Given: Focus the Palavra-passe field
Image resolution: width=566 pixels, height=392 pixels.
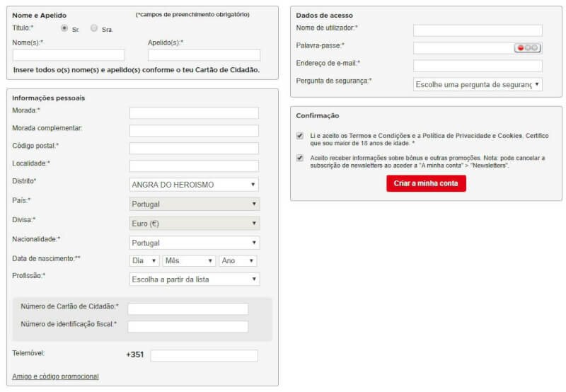Looking at the screenshot, I should tap(463, 48).
